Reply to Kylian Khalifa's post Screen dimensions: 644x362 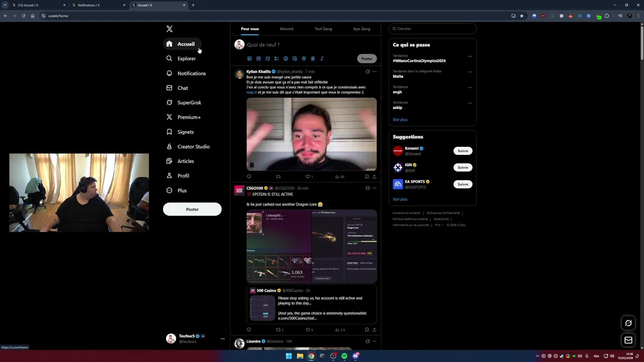pos(249,176)
